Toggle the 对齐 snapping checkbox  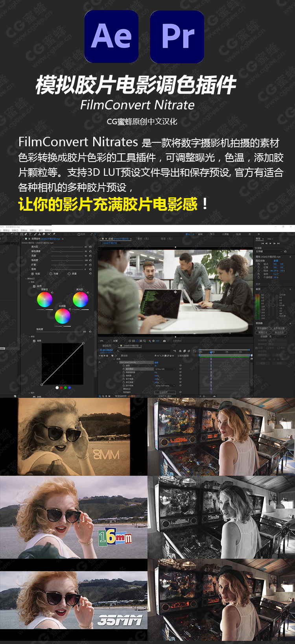click(79, 234)
